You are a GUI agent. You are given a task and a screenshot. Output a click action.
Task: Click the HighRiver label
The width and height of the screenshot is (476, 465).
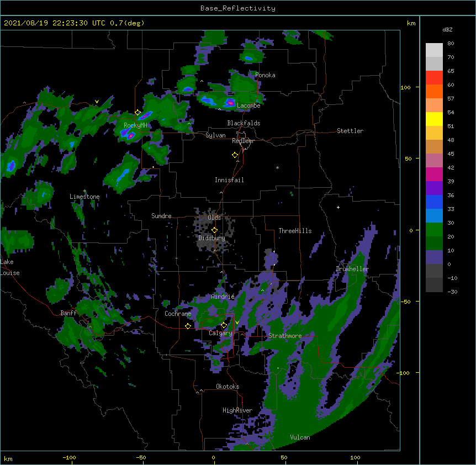237,410
